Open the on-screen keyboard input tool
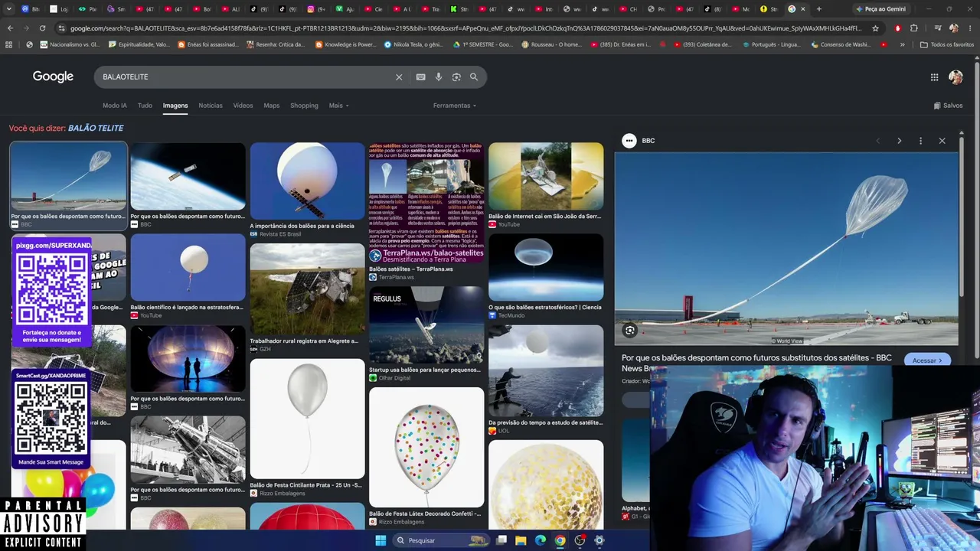Image resolution: width=980 pixels, height=551 pixels. tap(420, 77)
